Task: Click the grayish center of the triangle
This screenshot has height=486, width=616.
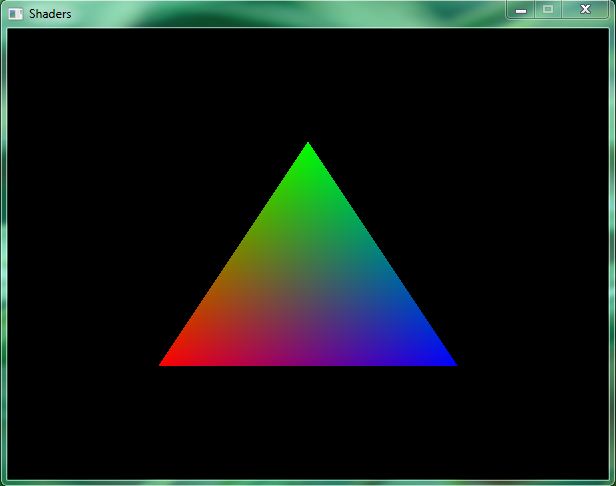Action: (308, 291)
